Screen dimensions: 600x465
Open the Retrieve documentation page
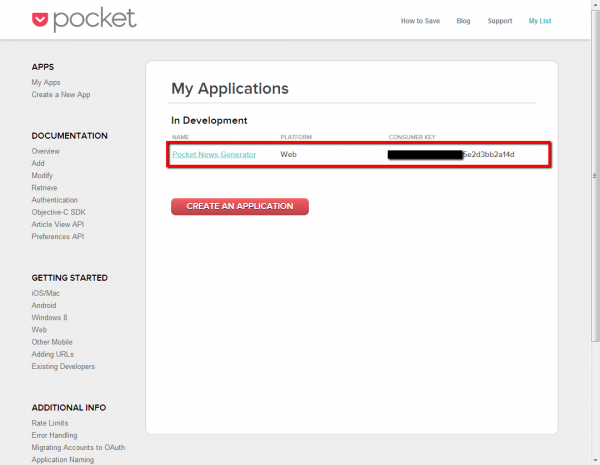44,188
